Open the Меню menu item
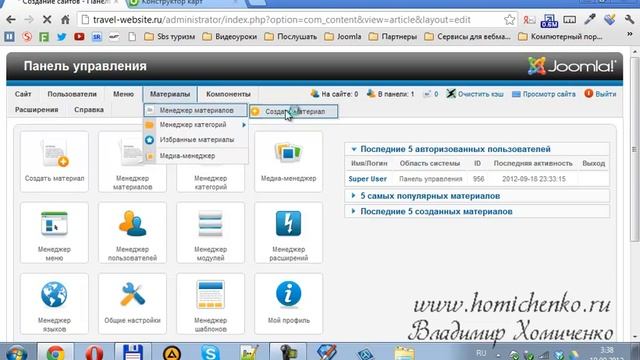The width and height of the screenshot is (640, 360). [123, 94]
